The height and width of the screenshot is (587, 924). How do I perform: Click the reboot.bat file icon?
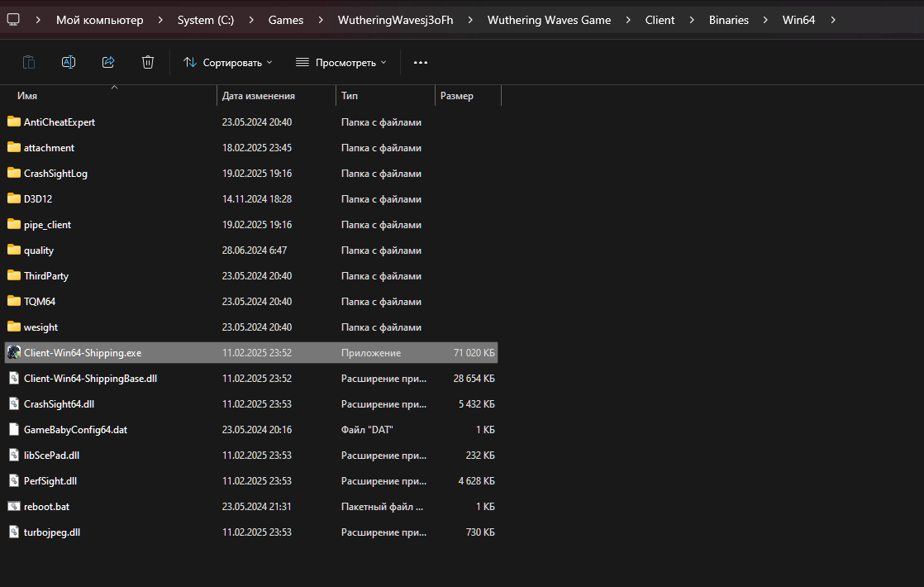[x=14, y=506]
